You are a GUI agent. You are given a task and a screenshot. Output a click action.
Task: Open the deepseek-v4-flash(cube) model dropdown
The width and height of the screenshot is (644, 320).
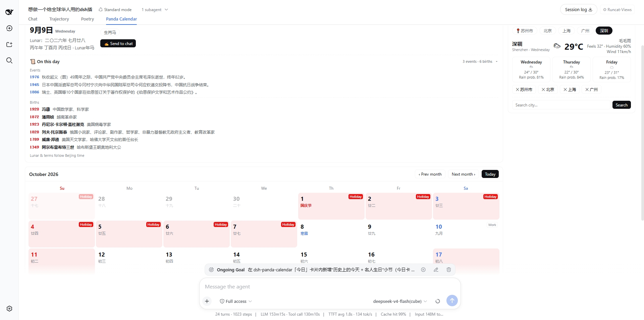(x=400, y=301)
